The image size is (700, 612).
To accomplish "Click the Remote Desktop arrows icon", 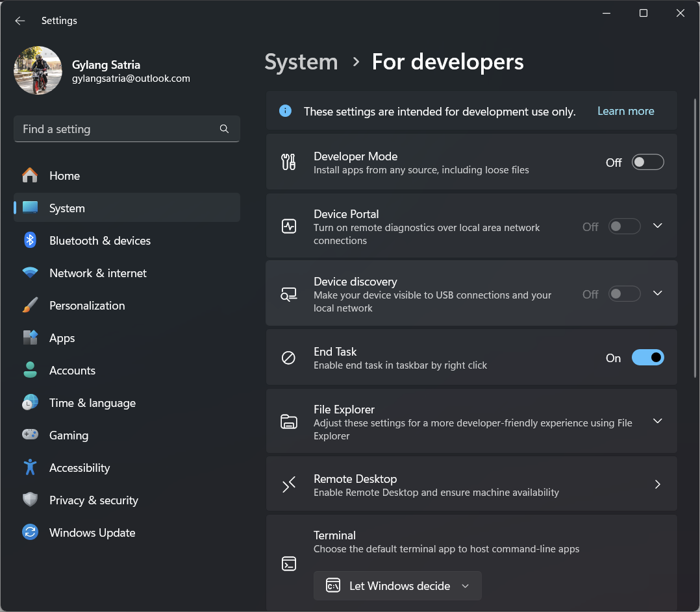I will (x=289, y=484).
